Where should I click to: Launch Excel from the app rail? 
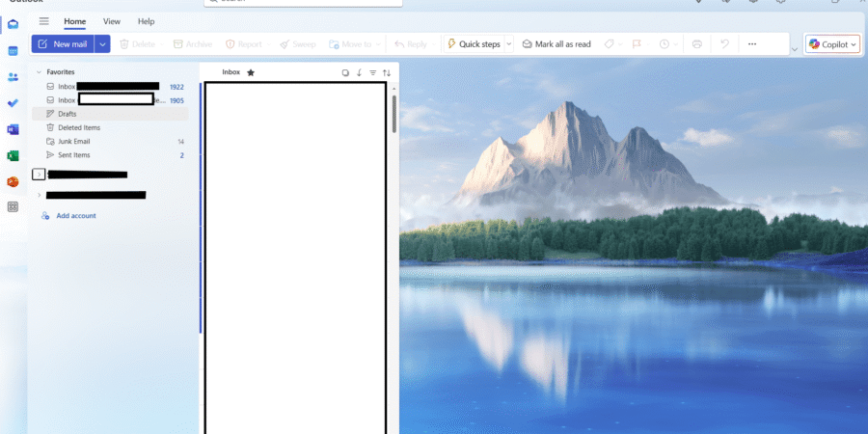click(x=13, y=155)
